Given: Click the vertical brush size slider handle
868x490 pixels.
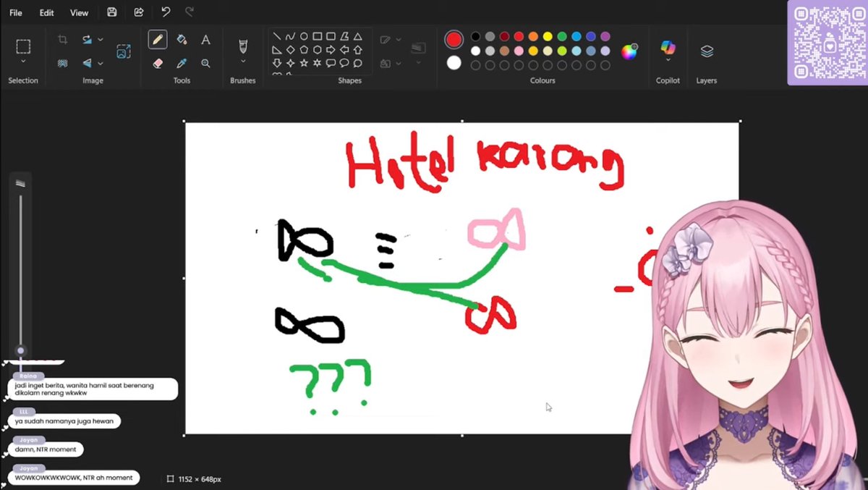Looking at the screenshot, I should [20, 350].
